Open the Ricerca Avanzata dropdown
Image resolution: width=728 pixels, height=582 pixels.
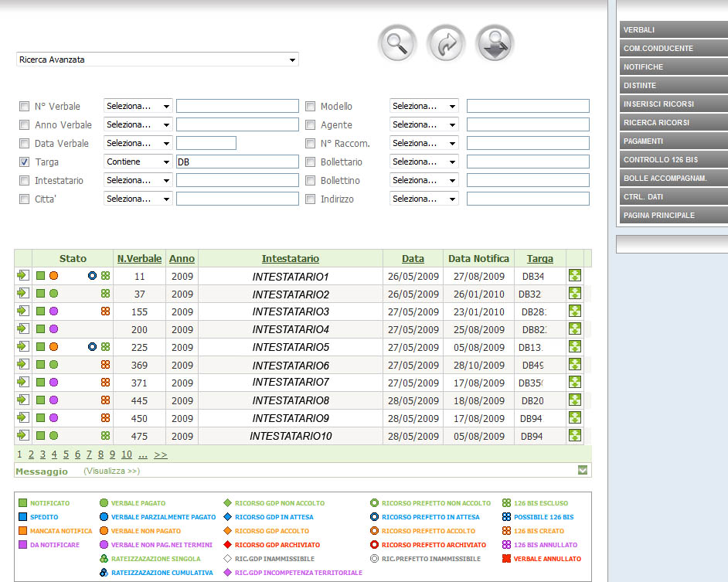click(158, 60)
